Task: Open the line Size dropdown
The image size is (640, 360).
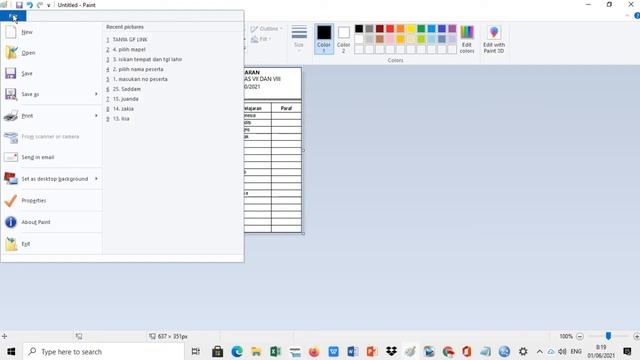Action: [299, 38]
